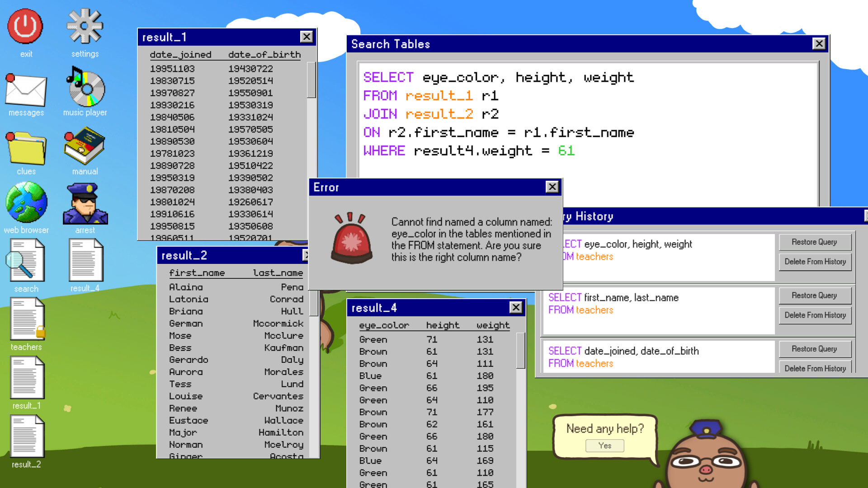Launch the music player icon
The image size is (868, 488).
click(x=85, y=87)
